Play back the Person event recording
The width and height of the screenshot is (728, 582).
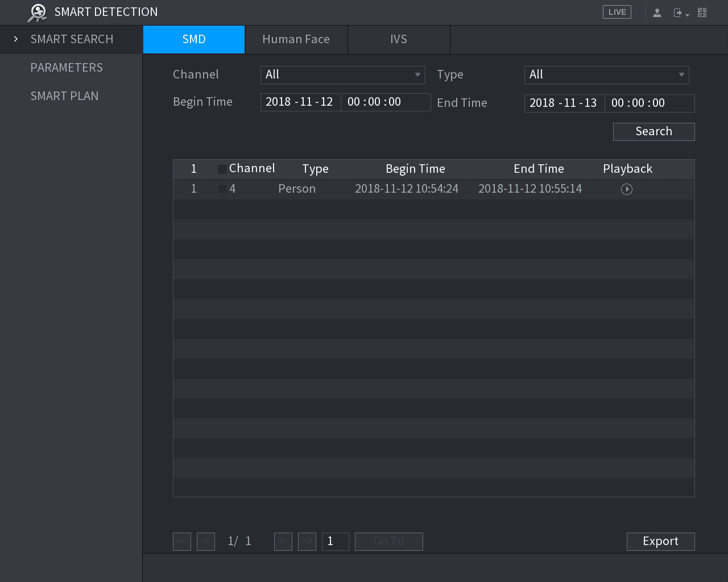[x=627, y=189]
